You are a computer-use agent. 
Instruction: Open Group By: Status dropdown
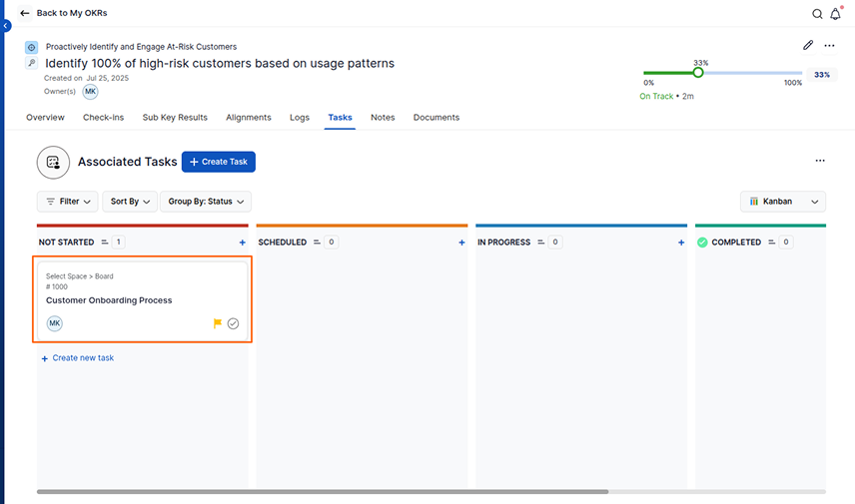coord(206,202)
